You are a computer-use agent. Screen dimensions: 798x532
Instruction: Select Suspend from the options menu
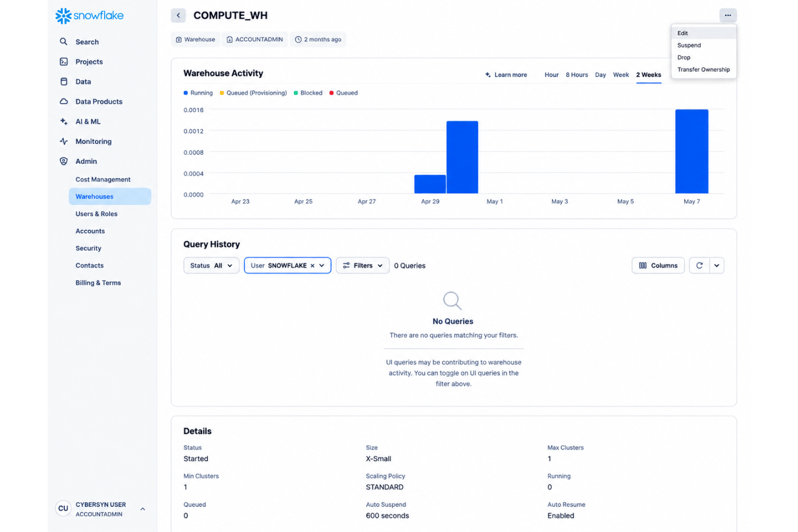(x=704, y=45)
